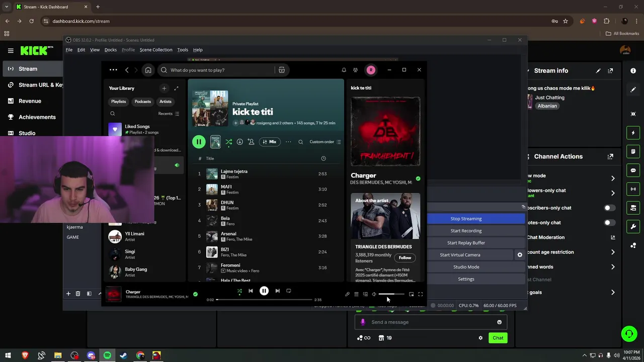Expand Your Library panel

[x=176, y=88]
